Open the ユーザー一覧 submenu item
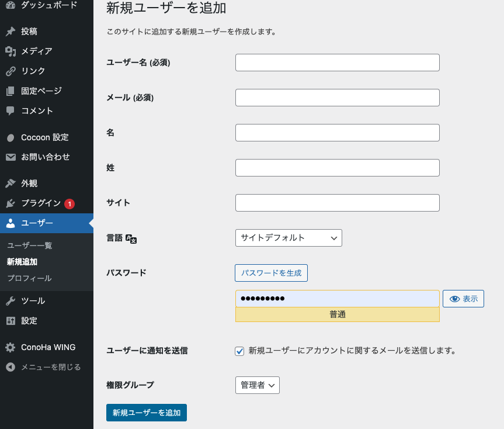 29,245
